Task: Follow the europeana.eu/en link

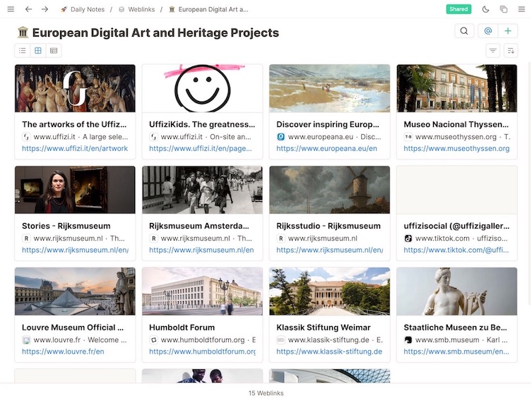Action: point(326,148)
